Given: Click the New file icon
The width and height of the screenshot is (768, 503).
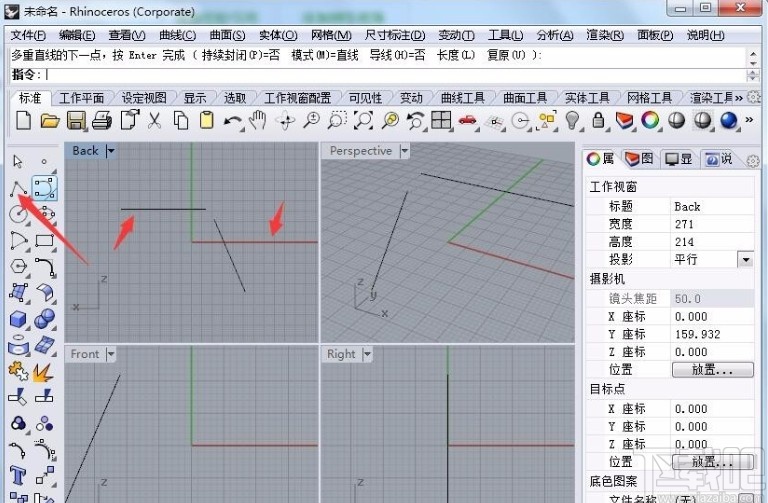Looking at the screenshot, I should tap(24, 120).
